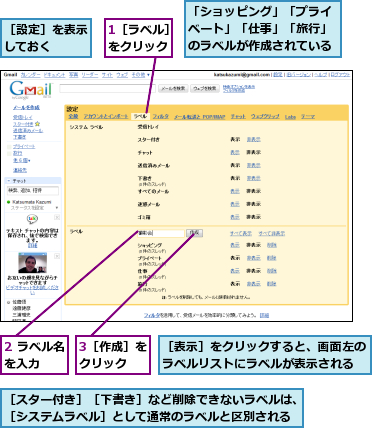Click the color box beside 旅行 label in sidebar

(9, 154)
